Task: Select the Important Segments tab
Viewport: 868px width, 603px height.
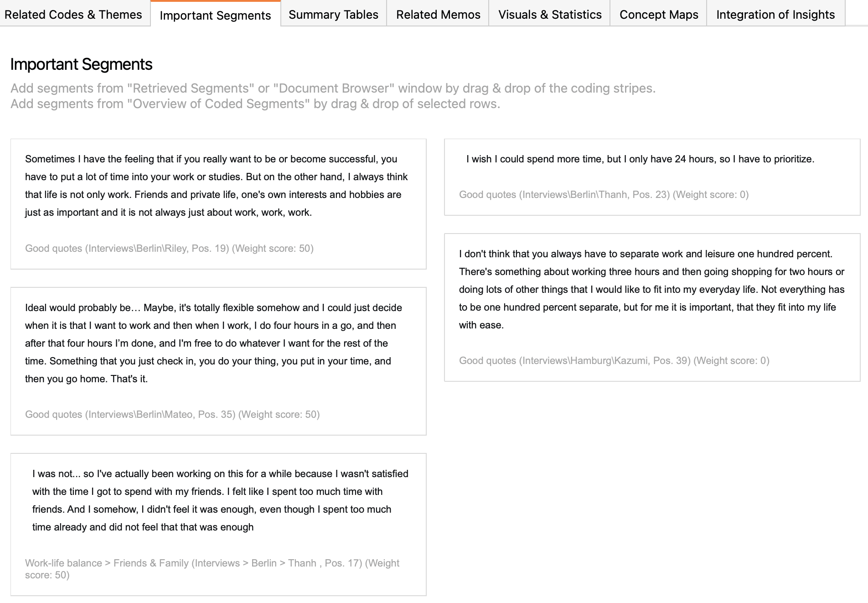Action: tap(216, 15)
